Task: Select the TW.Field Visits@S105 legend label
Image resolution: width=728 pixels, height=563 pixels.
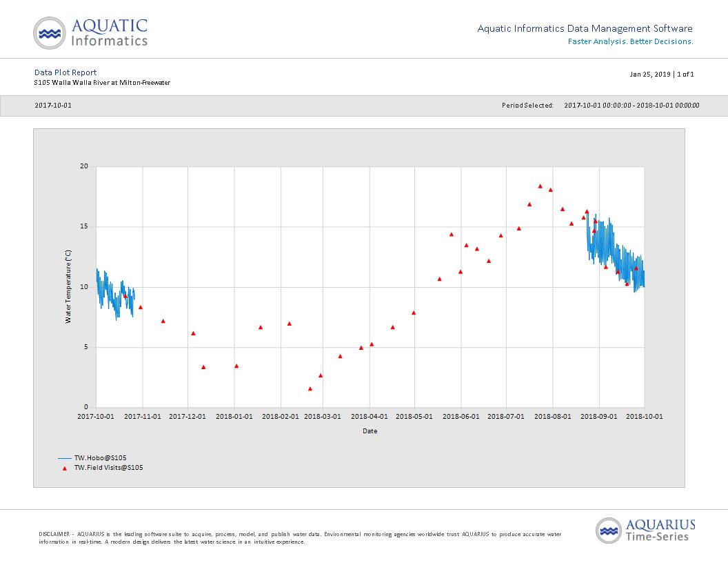Action: click(x=109, y=468)
